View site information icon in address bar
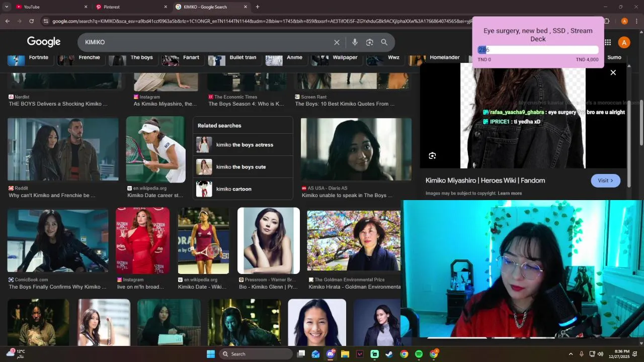Image resolution: width=644 pixels, height=362 pixels. [x=46, y=21]
